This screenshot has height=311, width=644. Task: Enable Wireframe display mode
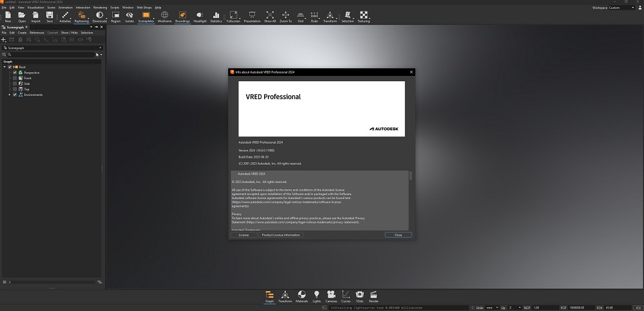[164, 15]
